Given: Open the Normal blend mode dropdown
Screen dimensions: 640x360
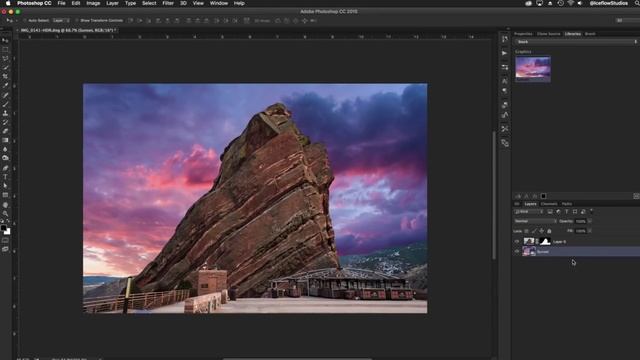Looking at the screenshot, I should (535, 221).
